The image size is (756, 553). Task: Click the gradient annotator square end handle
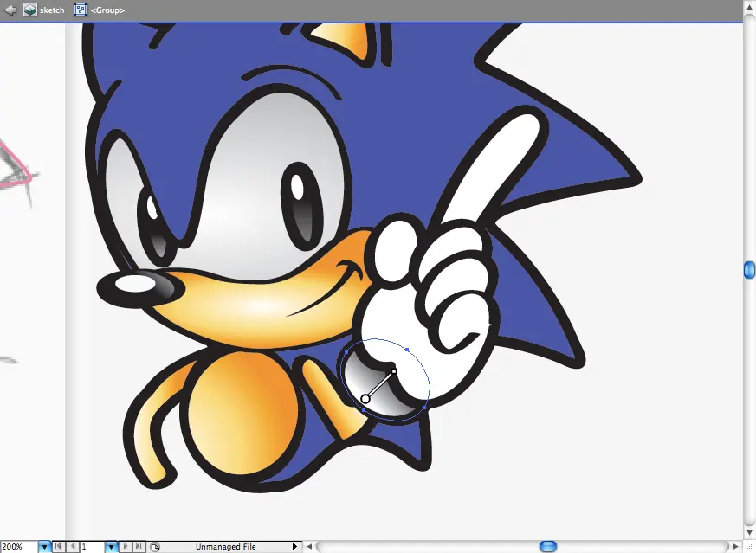tap(394, 371)
